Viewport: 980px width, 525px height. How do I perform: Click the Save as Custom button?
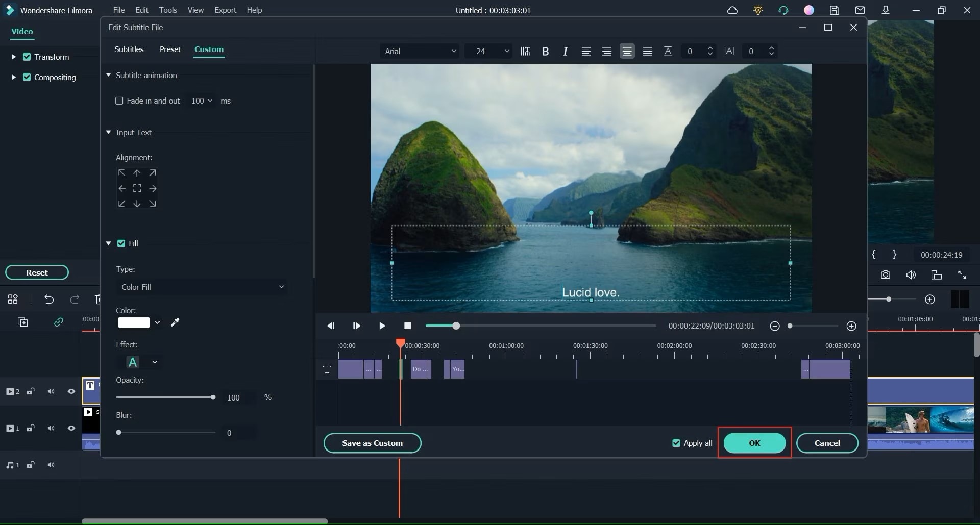tap(372, 443)
